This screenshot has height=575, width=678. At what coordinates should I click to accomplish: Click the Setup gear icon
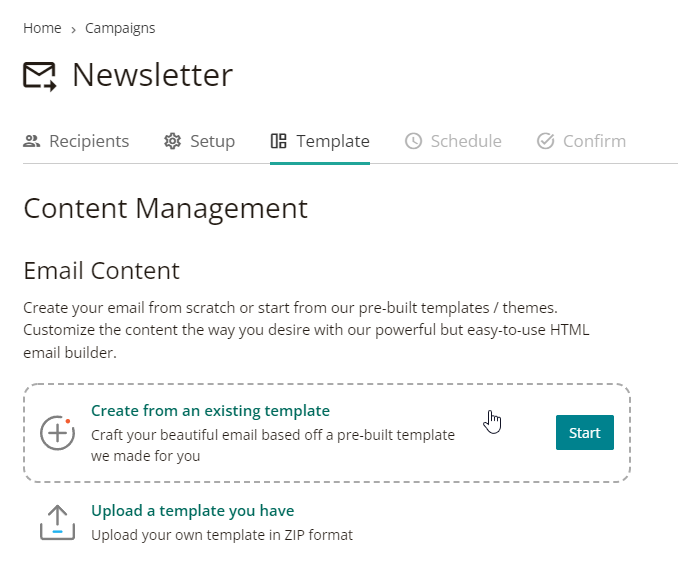point(173,141)
